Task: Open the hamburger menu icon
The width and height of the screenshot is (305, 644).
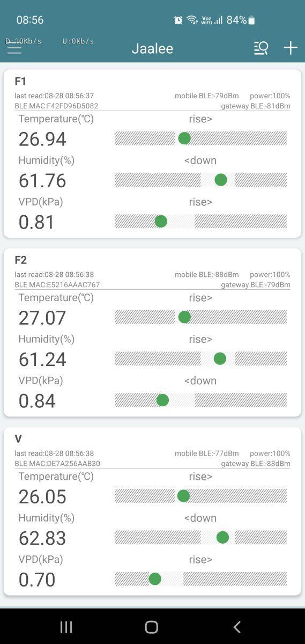Action: [x=14, y=48]
